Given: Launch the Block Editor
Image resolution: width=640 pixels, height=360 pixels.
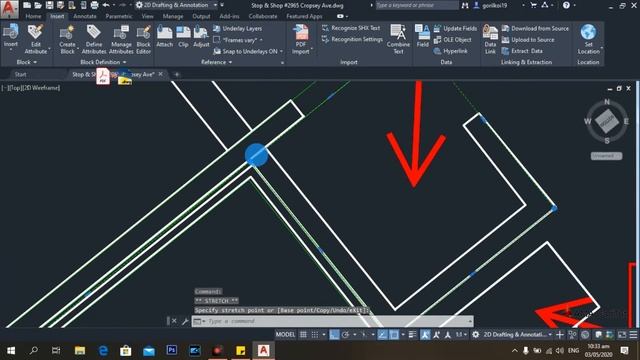Looking at the screenshot, I should coord(144,39).
